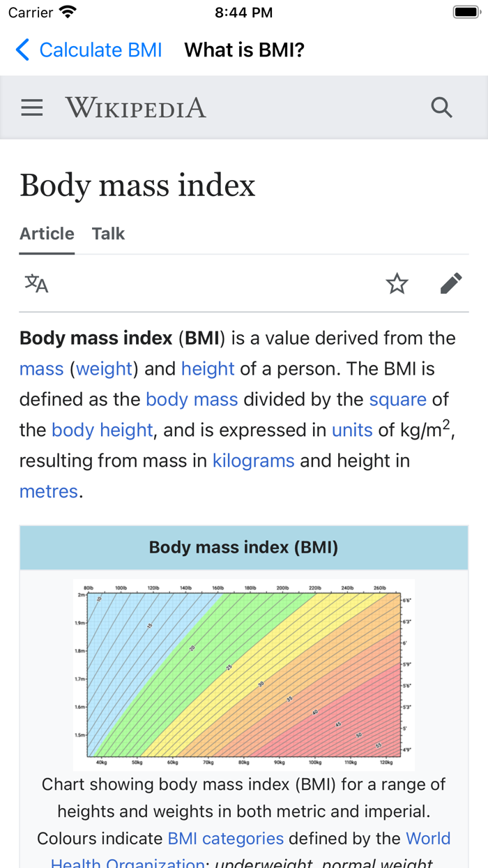Open Wikipedia search
This screenshot has height=868, width=488.
pyautogui.click(x=441, y=107)
